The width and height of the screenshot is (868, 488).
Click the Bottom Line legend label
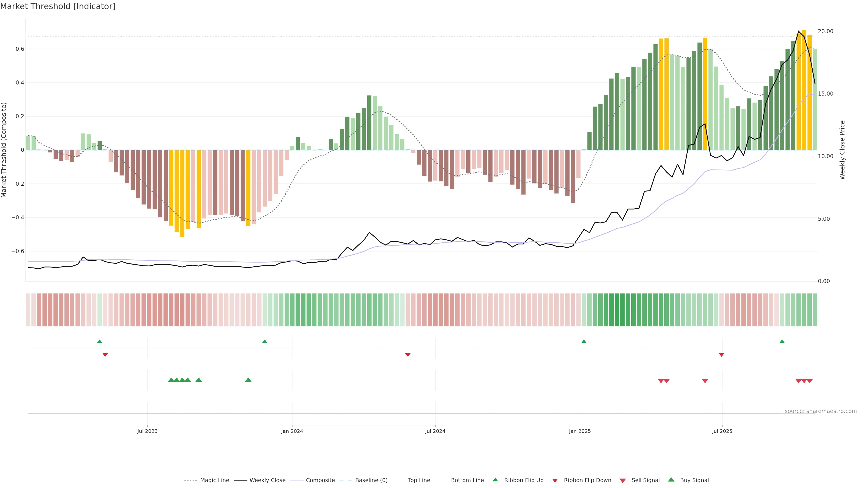pos(467,480)
